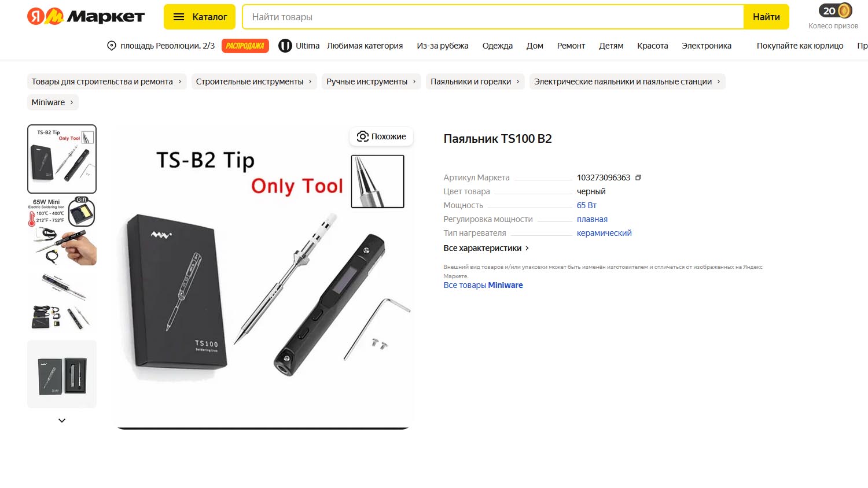Open the Miniware breadcrumb chip
This screenshot has height=488, width=868.
[x=53, y=102]
